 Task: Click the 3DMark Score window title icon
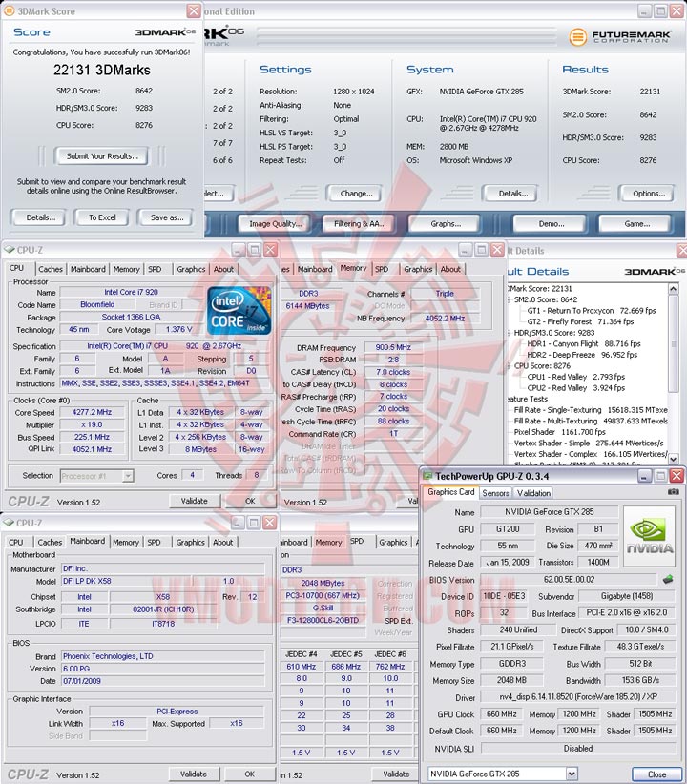(x=9, y=10)
